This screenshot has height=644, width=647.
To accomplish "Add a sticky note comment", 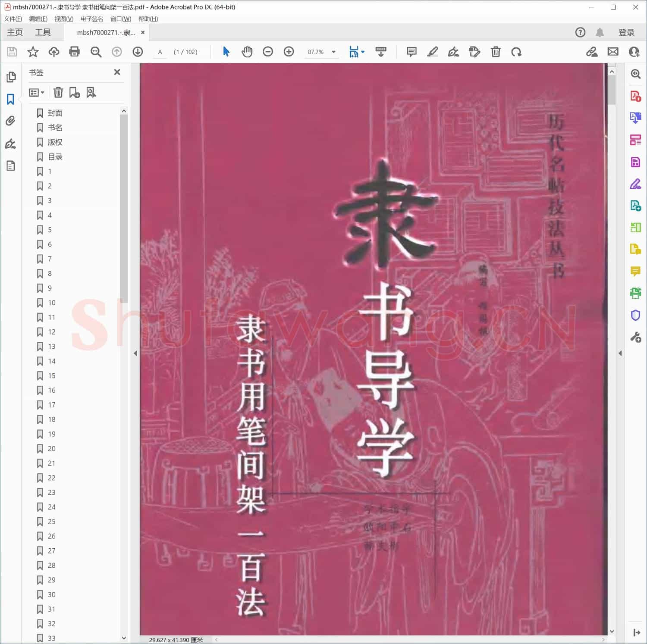I will tap(411, 52).
